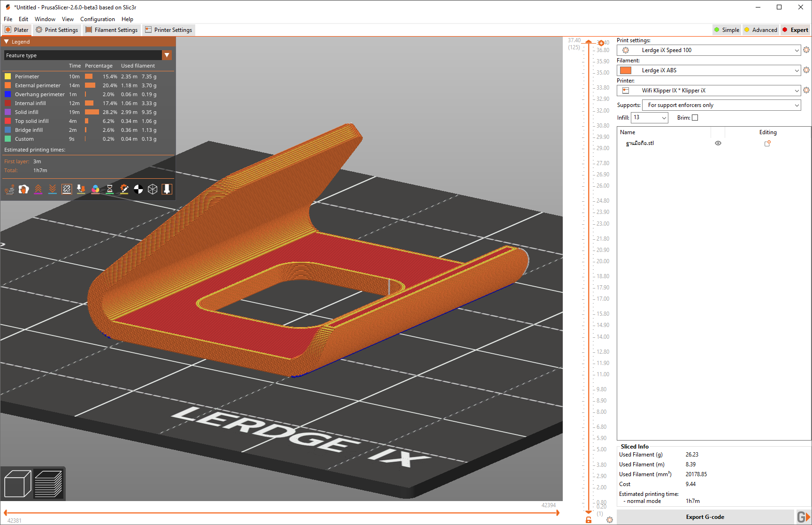Toggle Tool changes display icon
Screen dimensions: 812x525
pos(81,189)
